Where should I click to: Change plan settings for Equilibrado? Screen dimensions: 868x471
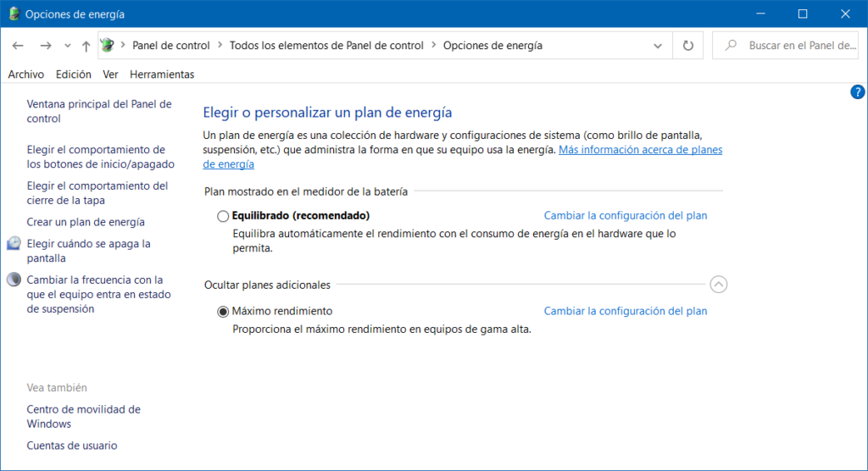[625, 215]
